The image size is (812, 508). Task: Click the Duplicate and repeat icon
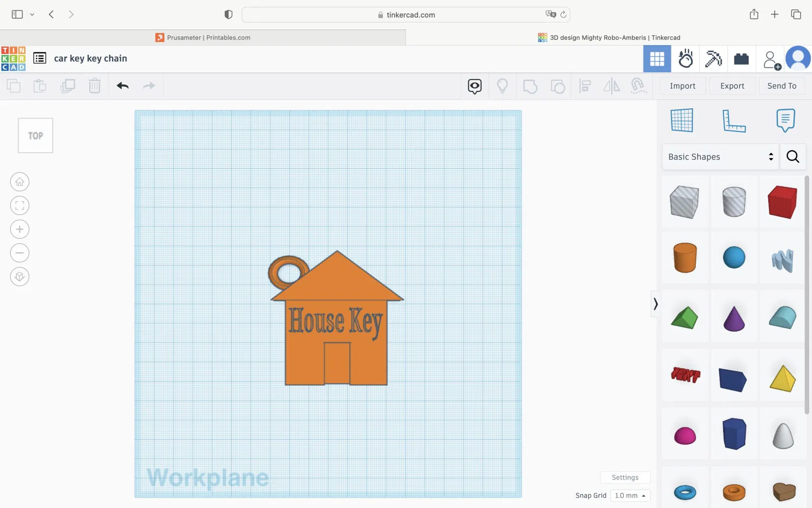click(67, 86)
